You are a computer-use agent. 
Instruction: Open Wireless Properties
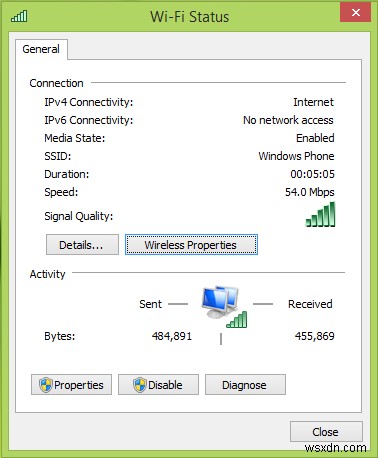click(191, 245)
